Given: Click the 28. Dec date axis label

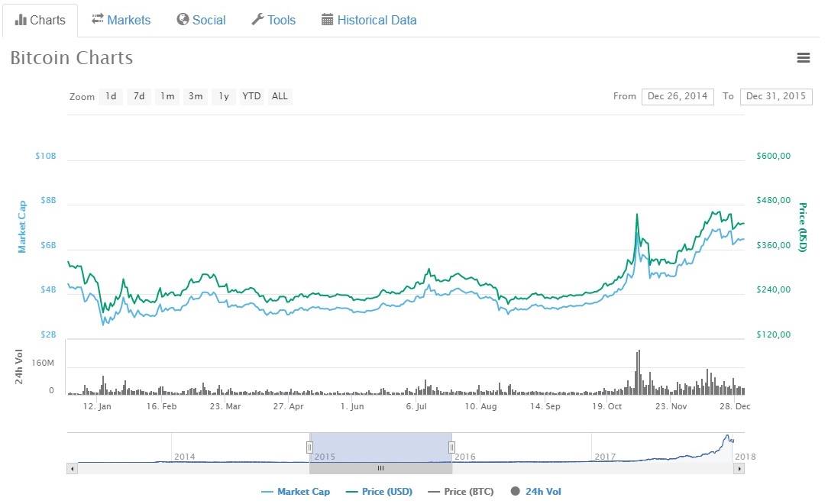Looking at the screenshot, I should 735,406.
